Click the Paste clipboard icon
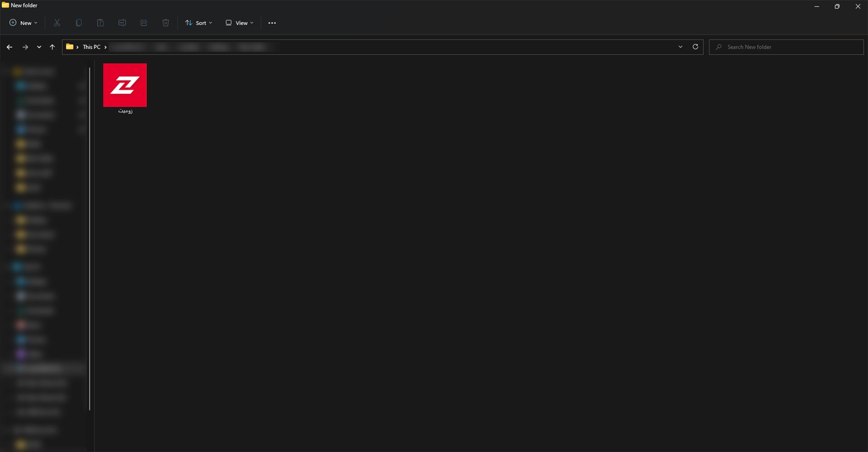 100,23
